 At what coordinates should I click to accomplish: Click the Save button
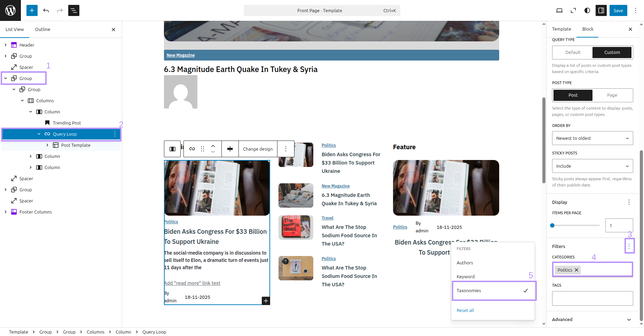(618, 10)
